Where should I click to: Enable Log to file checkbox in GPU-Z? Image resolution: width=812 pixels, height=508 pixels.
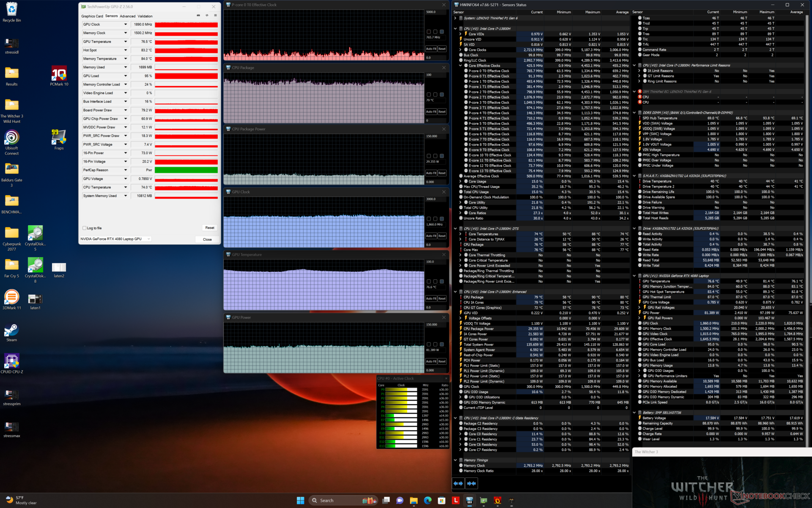click(85, 228)
